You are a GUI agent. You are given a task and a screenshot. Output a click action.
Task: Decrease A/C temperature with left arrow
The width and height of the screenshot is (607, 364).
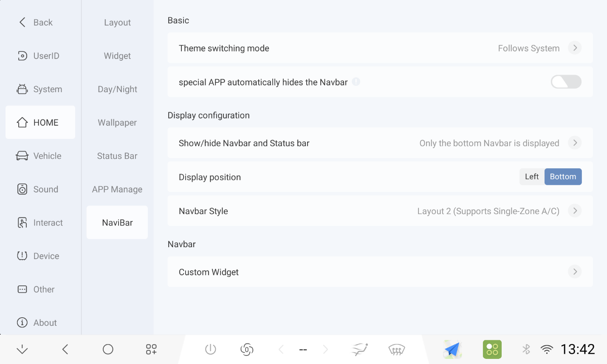[x=281, y=350]
